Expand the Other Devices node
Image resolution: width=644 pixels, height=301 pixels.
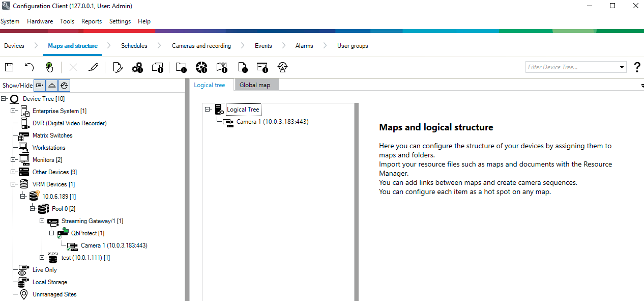tap(13, 172)
